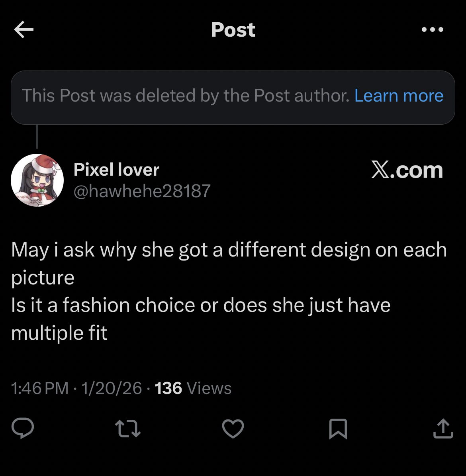Click the @hawhehe28187 handle
466x476 pixels.
coord(142,191)
